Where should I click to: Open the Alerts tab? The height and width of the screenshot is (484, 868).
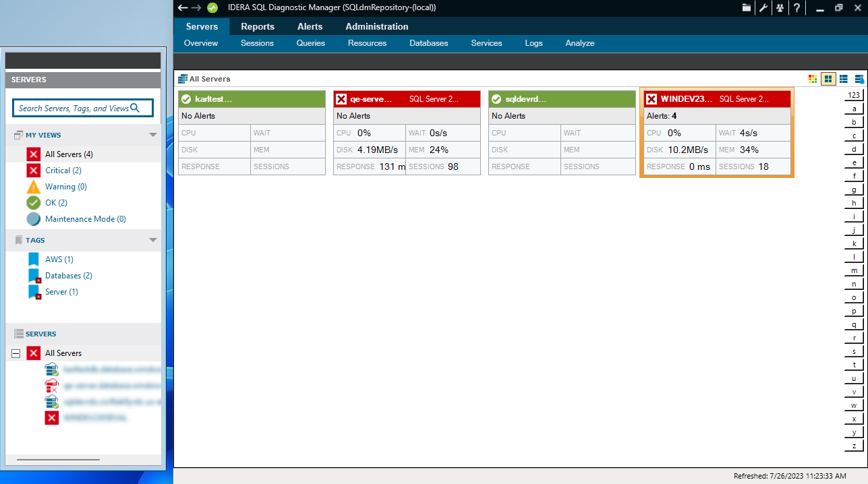pyautogui.click(x=310, y=27)
